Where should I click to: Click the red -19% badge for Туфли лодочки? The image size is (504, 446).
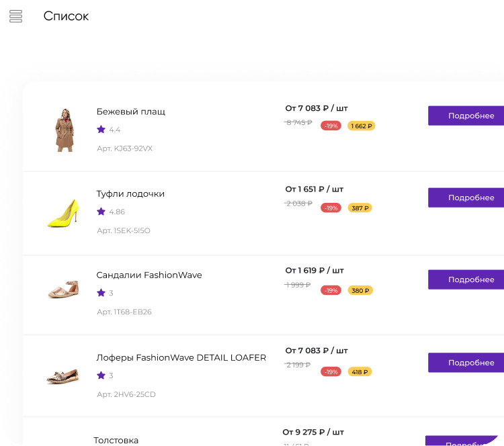click(x=331, y=208)
